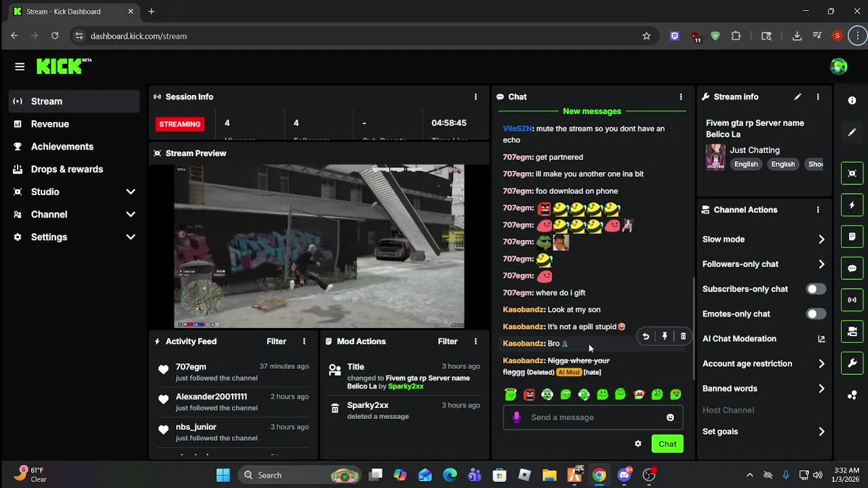Open Windows Start menu
The width and height of the screenshot is (868, 488).
(x=223, y=475)
